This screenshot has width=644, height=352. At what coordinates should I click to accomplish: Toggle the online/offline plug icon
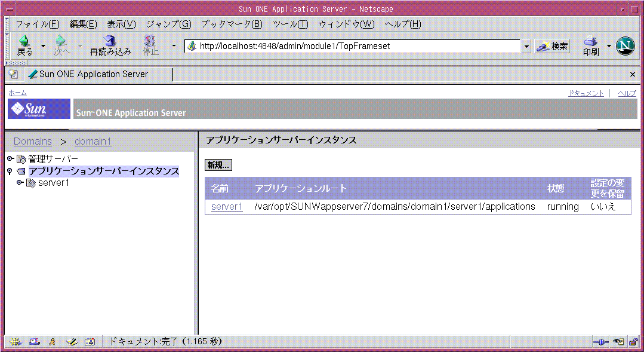pos(601,342)
